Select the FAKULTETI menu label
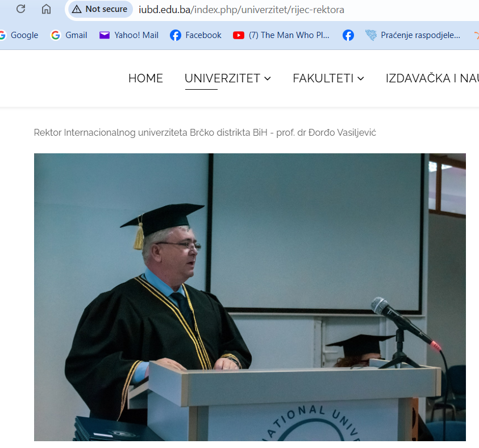 pyautogui.click(x=323, y=78)
